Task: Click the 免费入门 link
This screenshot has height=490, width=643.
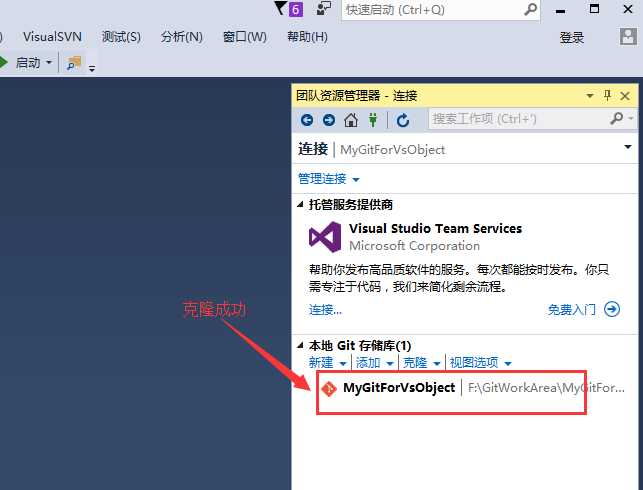Action: (572, 310)
